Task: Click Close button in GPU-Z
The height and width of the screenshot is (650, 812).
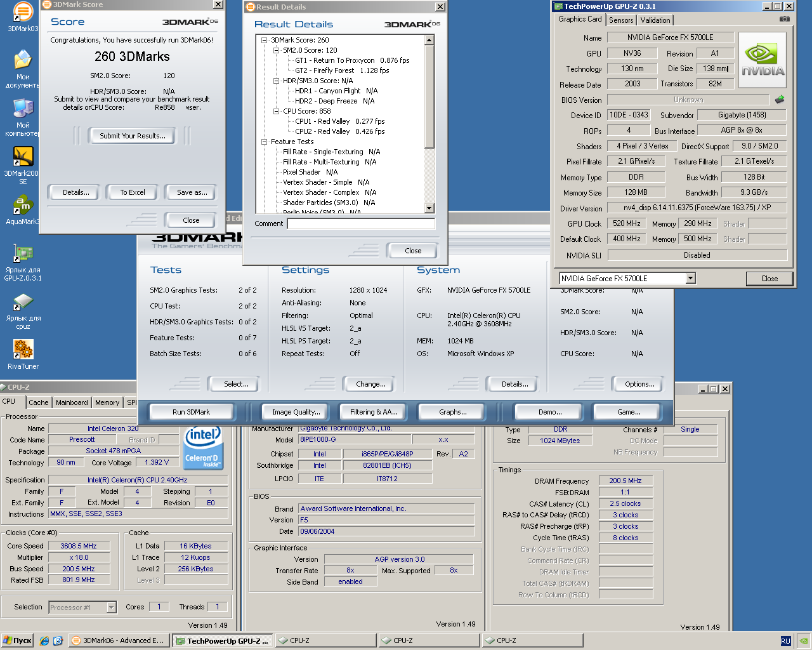Action: coord(769,278)
